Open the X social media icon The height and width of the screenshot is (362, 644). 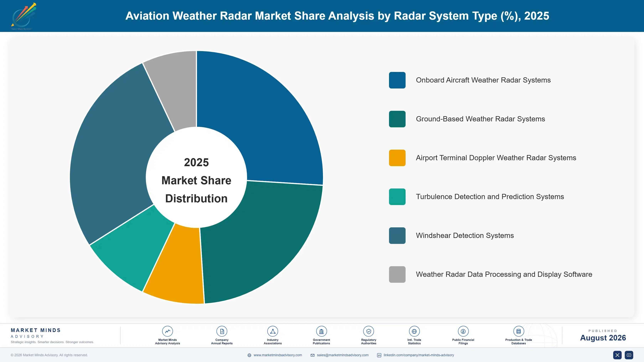617,355
